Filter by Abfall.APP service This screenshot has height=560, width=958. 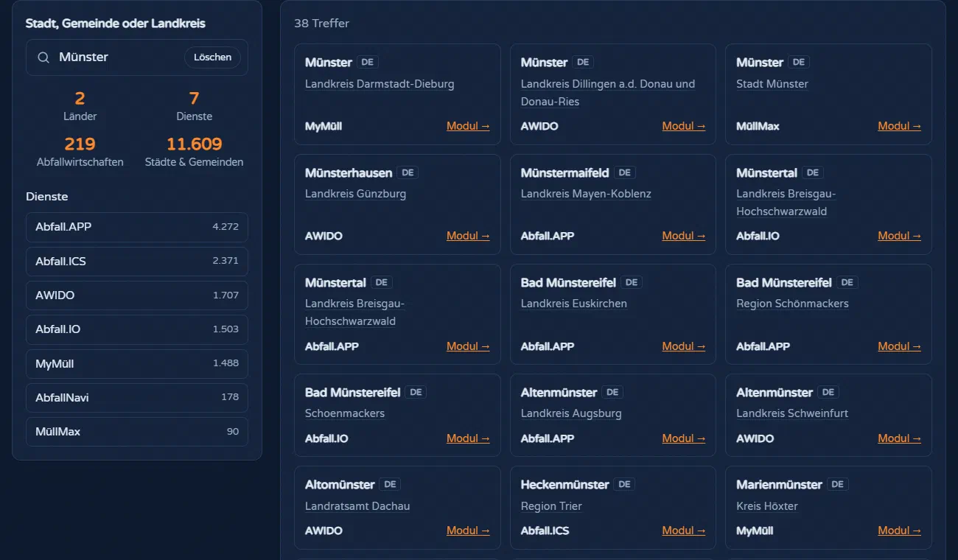(x=137, y=227)
